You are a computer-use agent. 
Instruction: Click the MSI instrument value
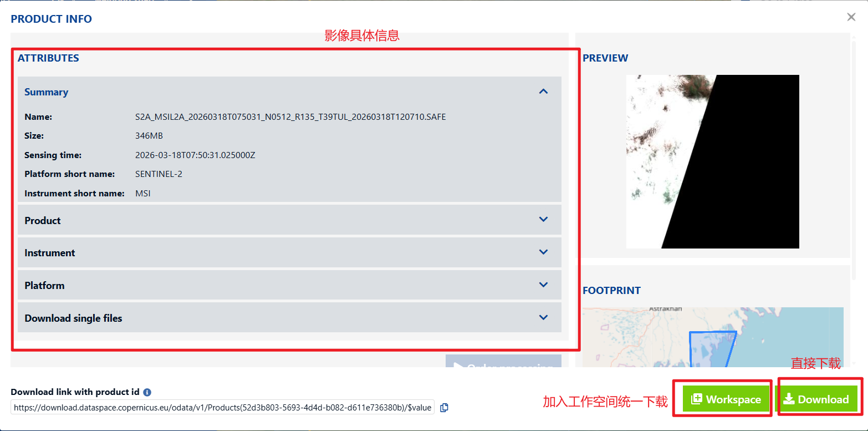143,194
